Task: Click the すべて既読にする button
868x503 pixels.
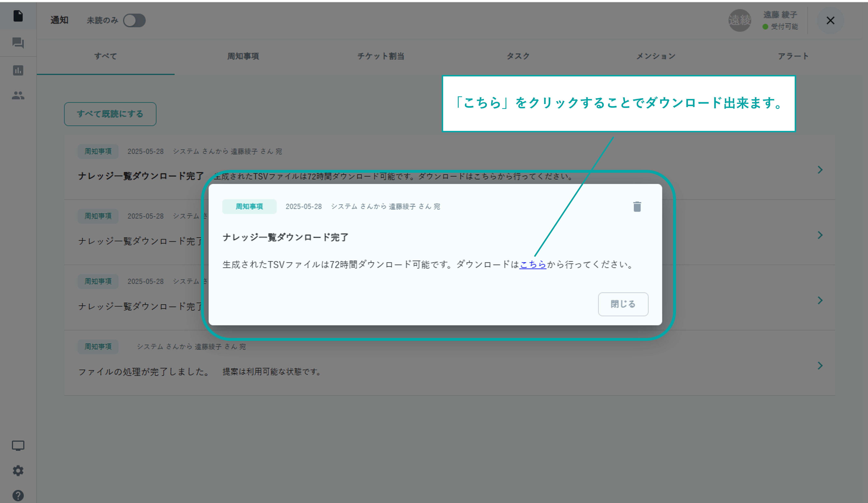Action: point(110,114)
